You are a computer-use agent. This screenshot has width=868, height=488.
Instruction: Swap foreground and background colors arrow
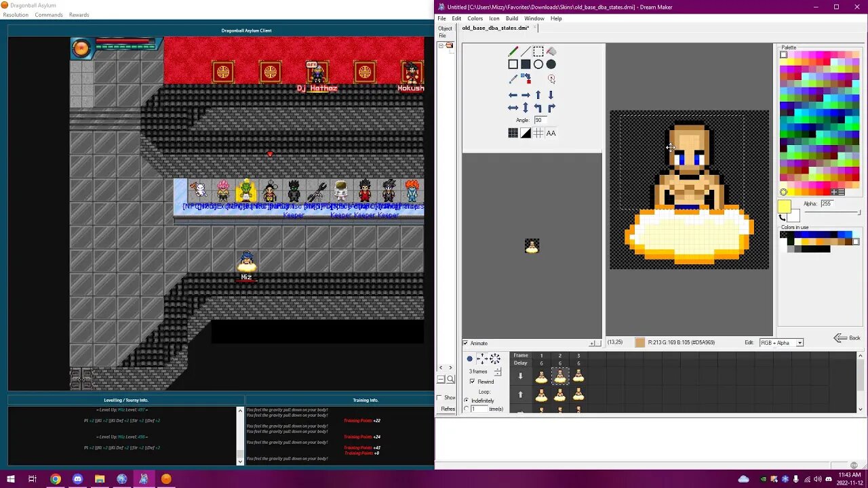(782, 218)
